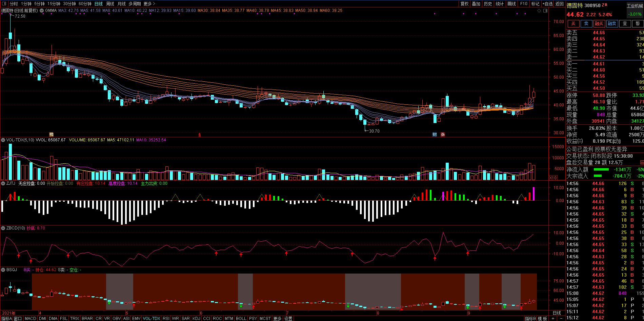Expand the 更多 periods menu
Screen dimensions: 644x321
click(x=149, y=4)
